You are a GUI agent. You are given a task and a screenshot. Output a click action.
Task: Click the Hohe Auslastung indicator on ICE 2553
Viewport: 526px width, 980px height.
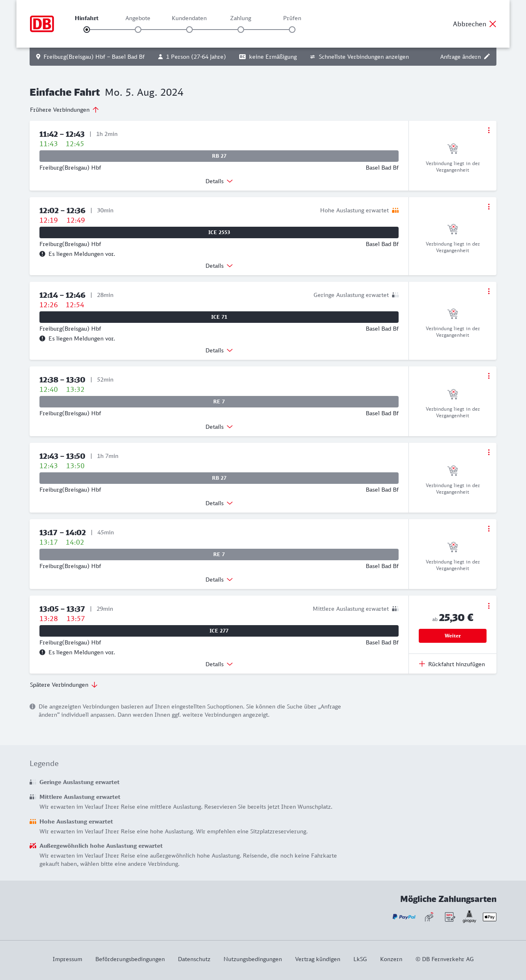click(395, 210)
